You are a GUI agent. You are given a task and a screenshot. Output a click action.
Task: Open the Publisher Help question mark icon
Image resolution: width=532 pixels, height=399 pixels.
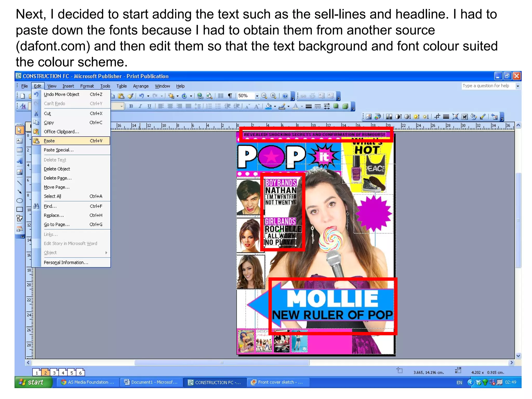tap(285, 96)
